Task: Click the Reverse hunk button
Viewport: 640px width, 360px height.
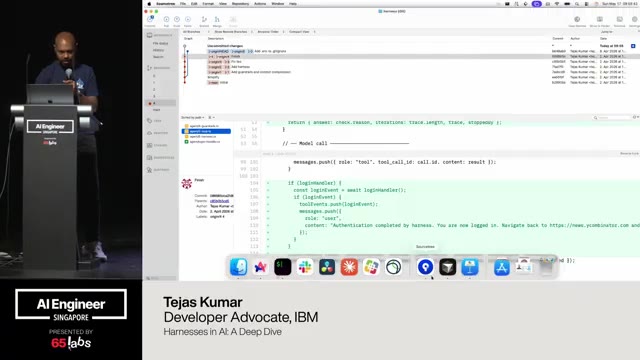Action: coord(629,154)
